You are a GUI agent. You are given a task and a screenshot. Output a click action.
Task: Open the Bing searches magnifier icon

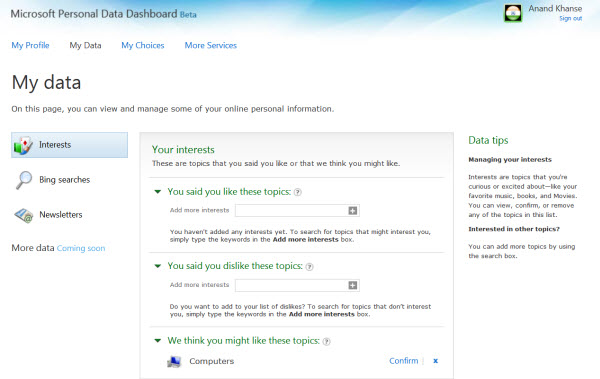pyautogui.click(x=24, y=180)
